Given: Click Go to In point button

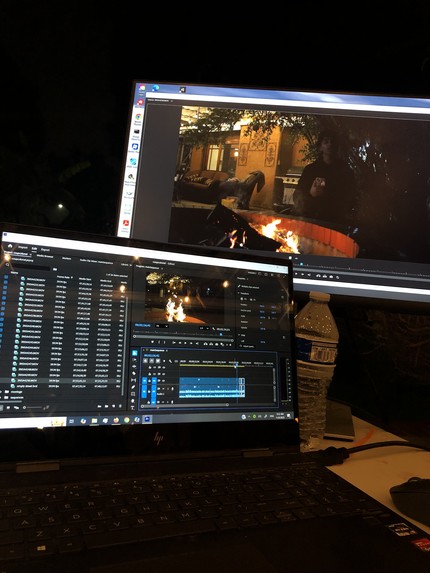Looking at the screenshot, I should point(174,343).
